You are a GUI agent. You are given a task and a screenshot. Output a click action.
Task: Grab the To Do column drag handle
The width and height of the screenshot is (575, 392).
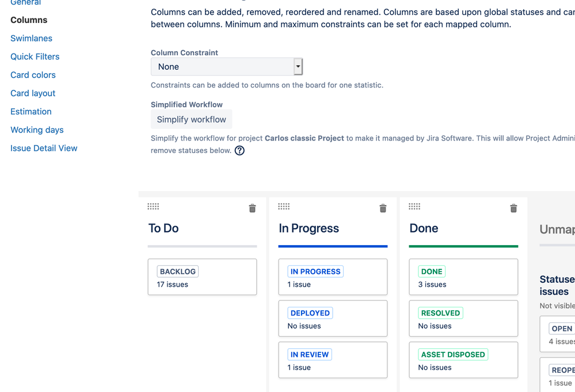coord(153,207)
